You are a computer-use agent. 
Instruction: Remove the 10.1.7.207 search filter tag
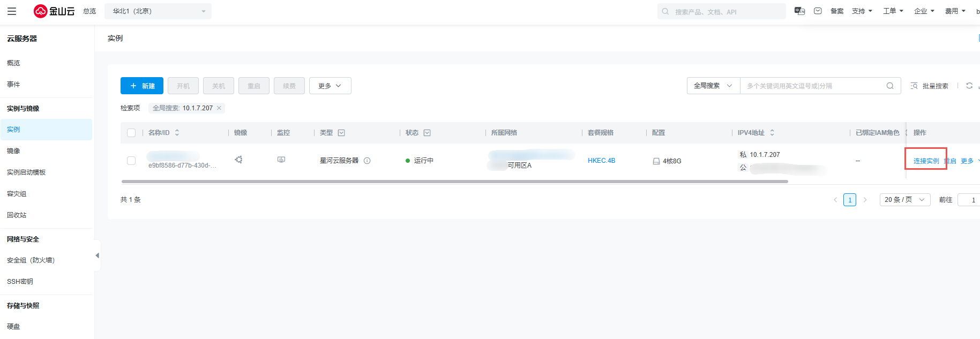(219, 108)
